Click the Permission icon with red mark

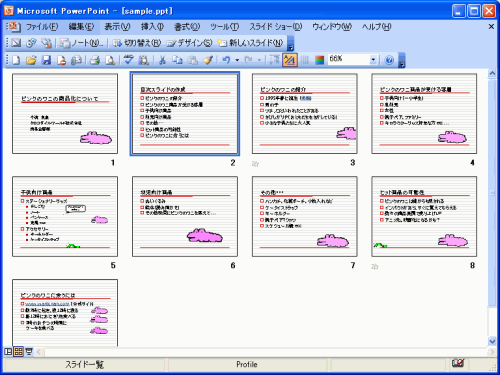click(x=61, y=60)
